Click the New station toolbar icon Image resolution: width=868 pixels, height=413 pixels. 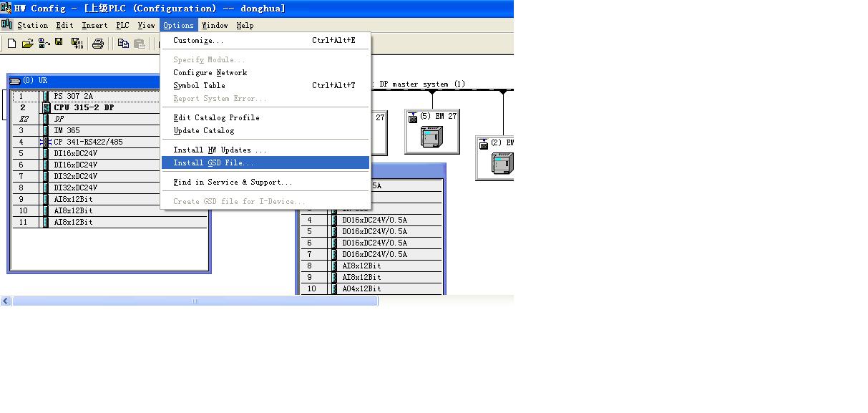[11, 44]
